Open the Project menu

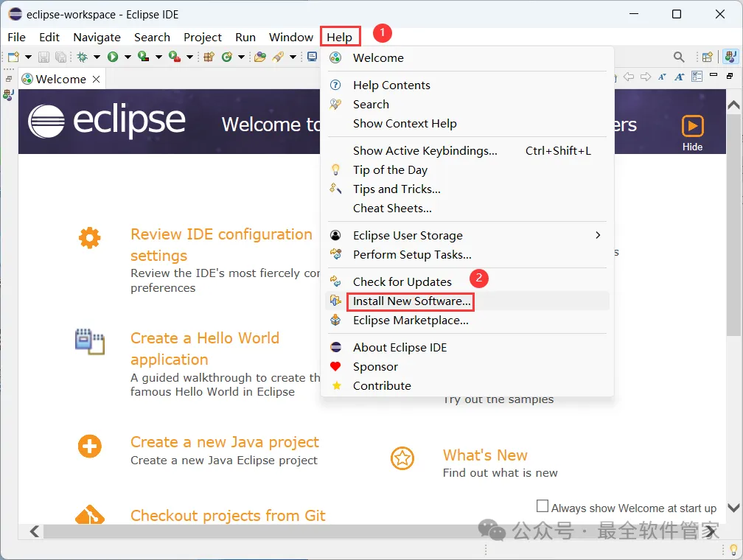click(202, 37)
